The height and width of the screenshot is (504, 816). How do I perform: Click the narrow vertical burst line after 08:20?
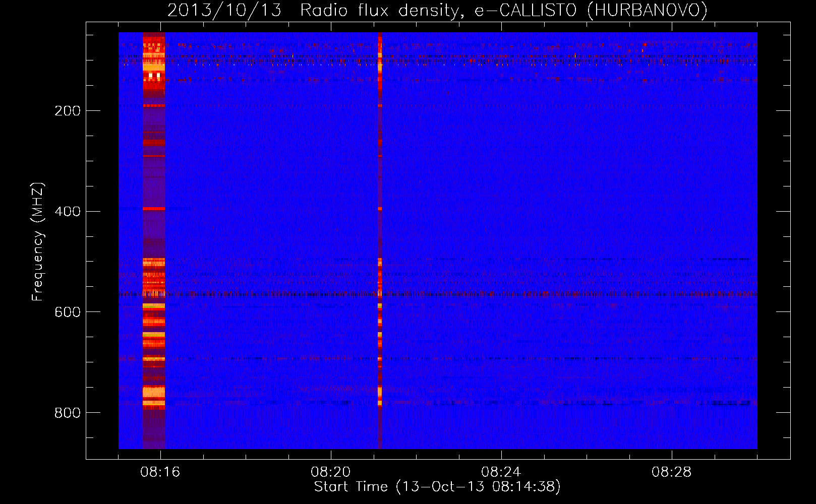(380, 240)
